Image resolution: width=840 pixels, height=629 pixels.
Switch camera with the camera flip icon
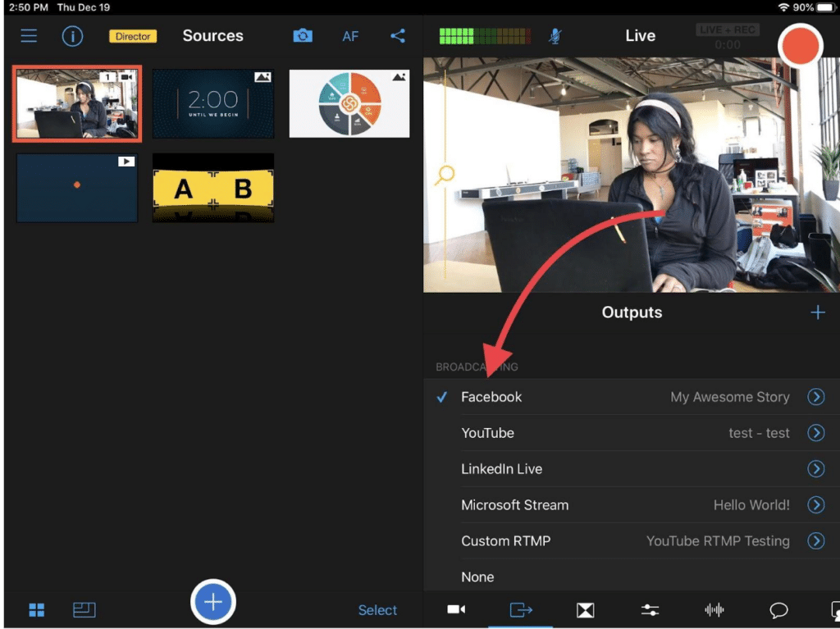pos(303,36)
